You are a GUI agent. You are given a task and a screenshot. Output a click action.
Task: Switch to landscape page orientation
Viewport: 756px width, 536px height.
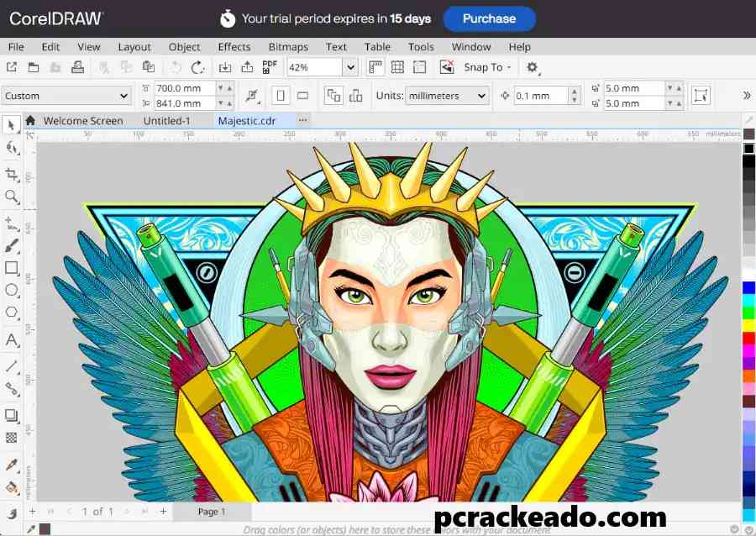tap(303, 96)
